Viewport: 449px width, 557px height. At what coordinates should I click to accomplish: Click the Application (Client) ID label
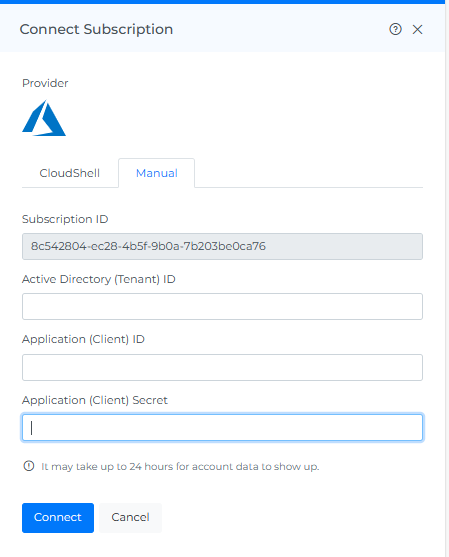click(83, 339)
